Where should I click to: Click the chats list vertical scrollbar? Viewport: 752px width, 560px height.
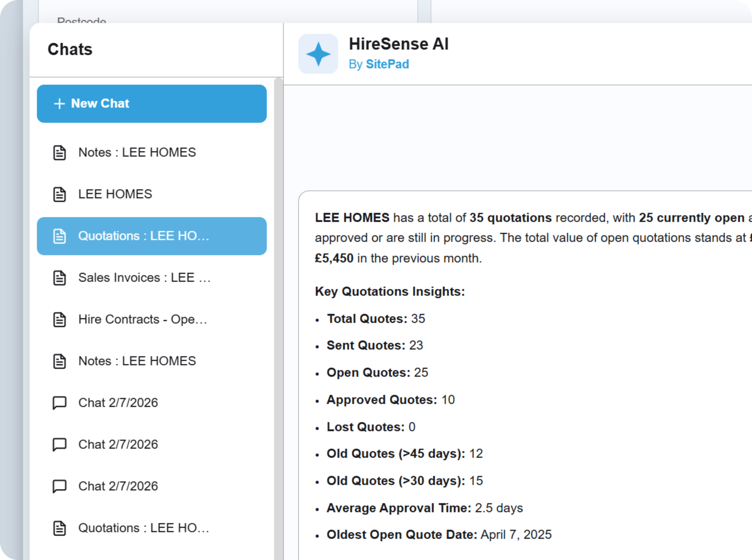pos(278,305)
